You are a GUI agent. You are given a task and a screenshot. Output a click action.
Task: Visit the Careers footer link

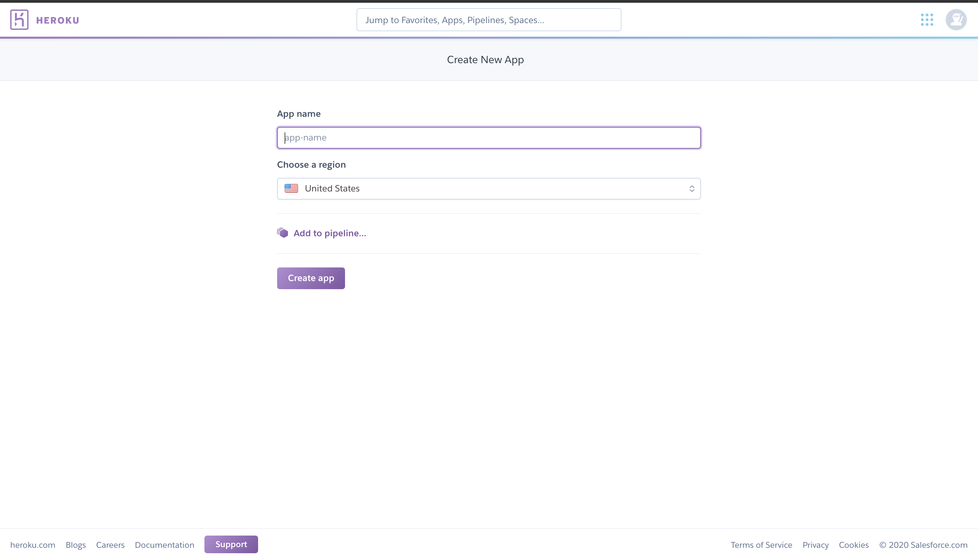coord(110,545)
